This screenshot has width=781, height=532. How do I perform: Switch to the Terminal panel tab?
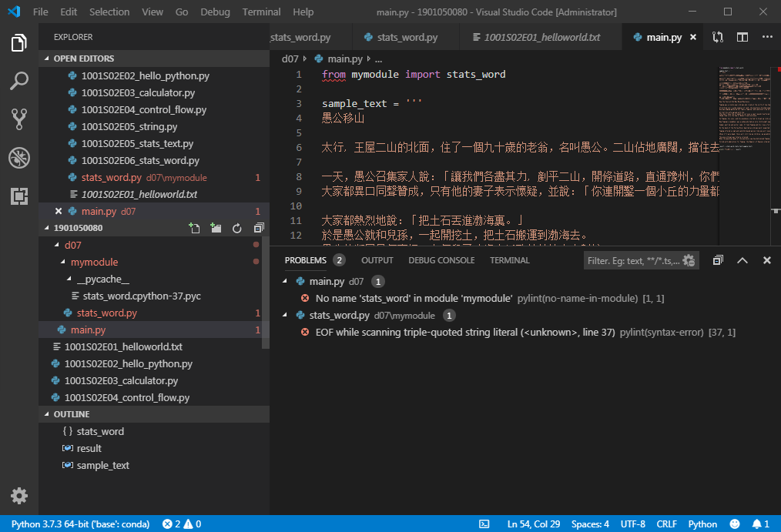(510, 260)
